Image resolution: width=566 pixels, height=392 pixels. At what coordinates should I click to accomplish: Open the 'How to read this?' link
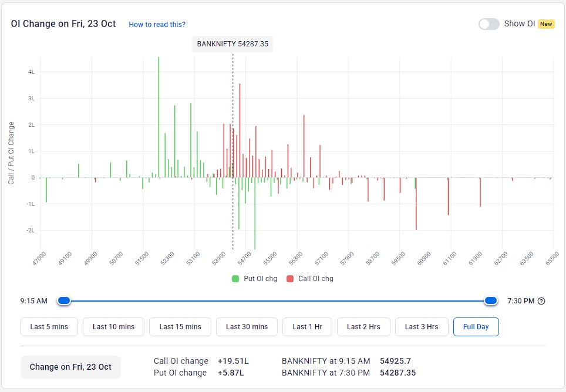click(157, 25)
